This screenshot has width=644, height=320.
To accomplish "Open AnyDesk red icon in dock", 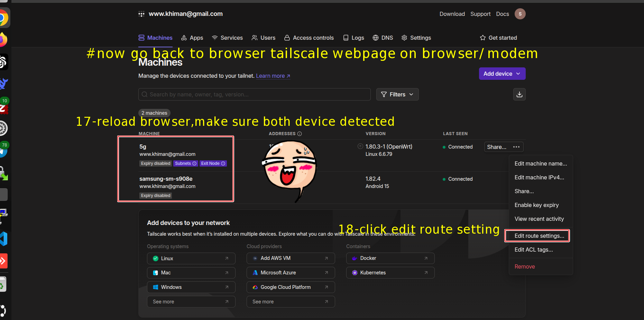I will tap(3, 261).
